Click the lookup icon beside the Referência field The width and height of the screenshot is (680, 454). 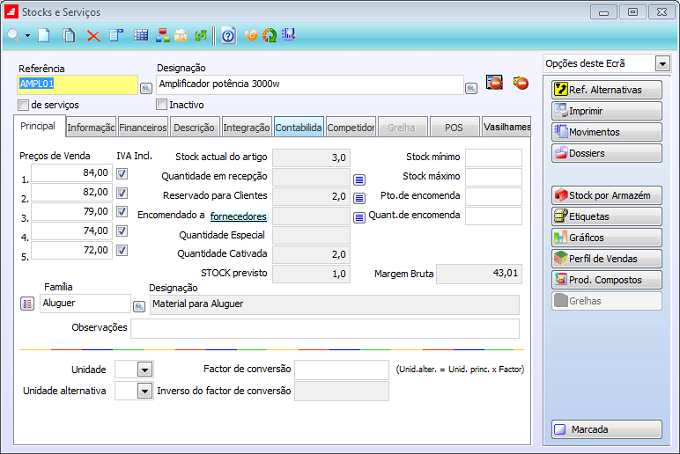point(146,87)
